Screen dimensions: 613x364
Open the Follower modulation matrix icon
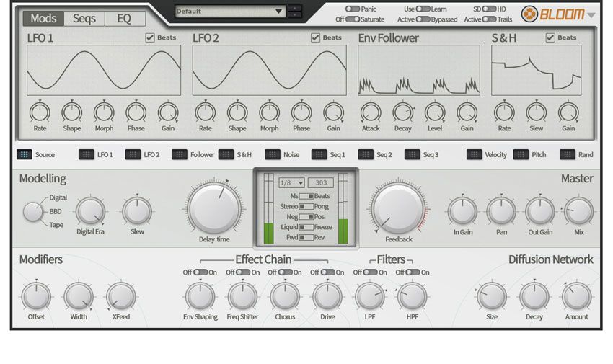pyautogui.click(x=179, y=154)
